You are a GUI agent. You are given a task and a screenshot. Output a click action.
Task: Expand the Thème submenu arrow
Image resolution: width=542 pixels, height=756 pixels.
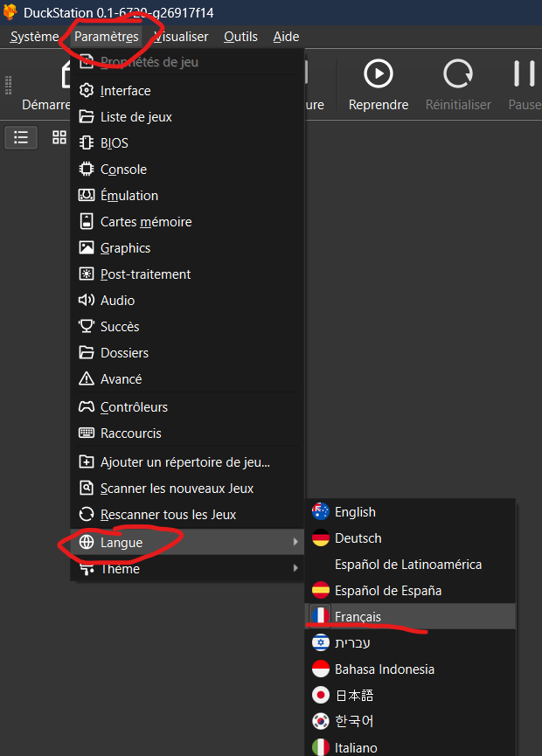295,568
